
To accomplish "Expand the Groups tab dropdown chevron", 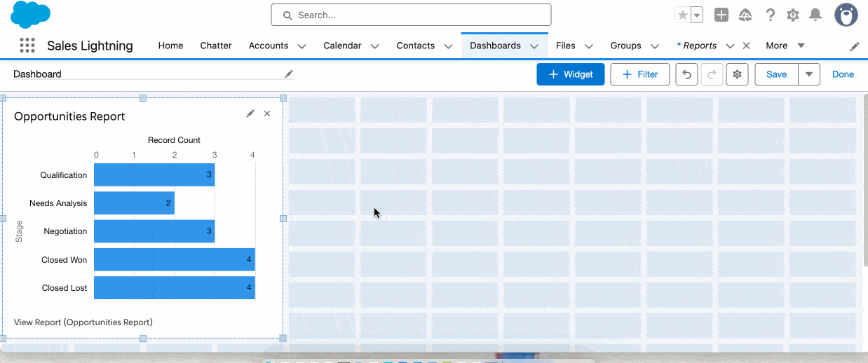I will pos(655,46).
